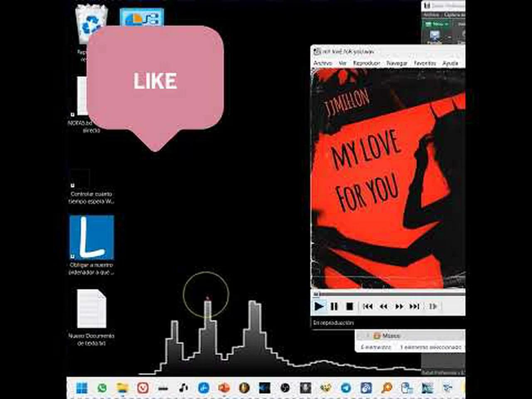Open the Archivo menu

pyautogui.click(x=323, y=63)
